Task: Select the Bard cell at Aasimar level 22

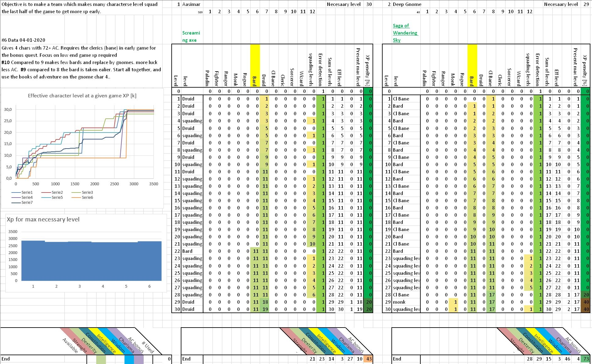Action: click(x=192, y=251)
